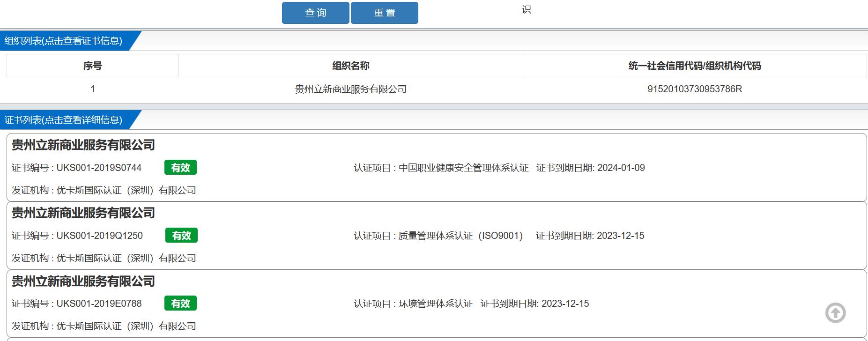The height and width of the screenshot is (341, 868).
Task: Click the row number 1 cell
Action: (x=93, y=89)
